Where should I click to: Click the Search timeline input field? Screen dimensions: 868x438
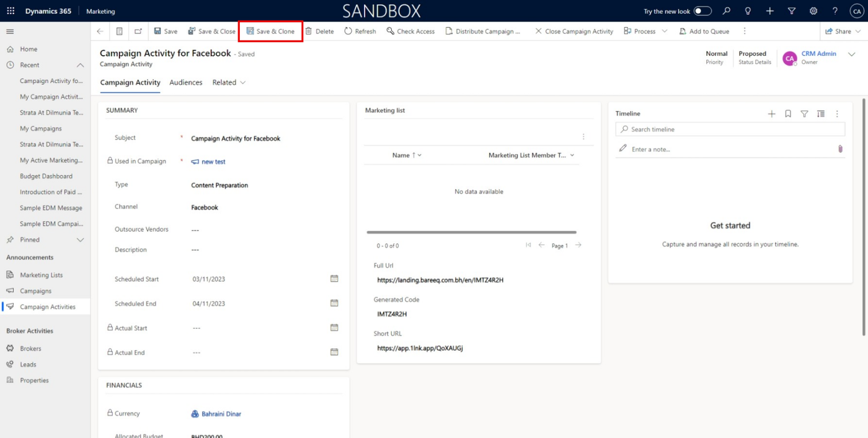736,129
